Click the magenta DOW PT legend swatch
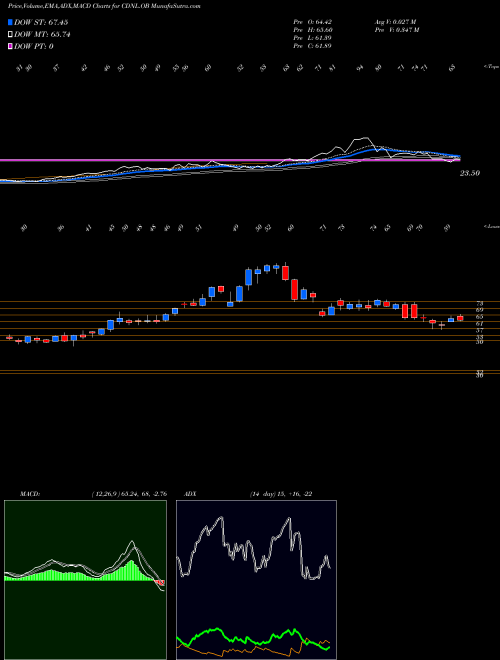 coord(10,46)
